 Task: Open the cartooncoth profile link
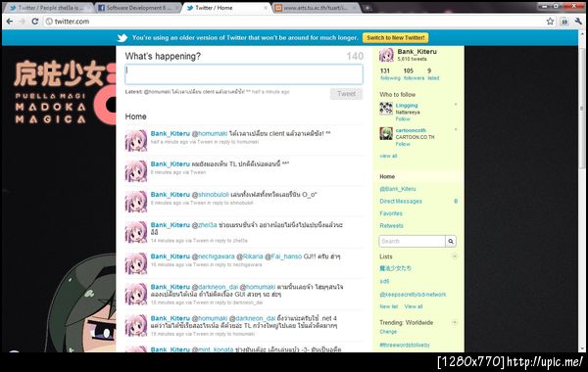pyautogui.click(x=411, y=130)
